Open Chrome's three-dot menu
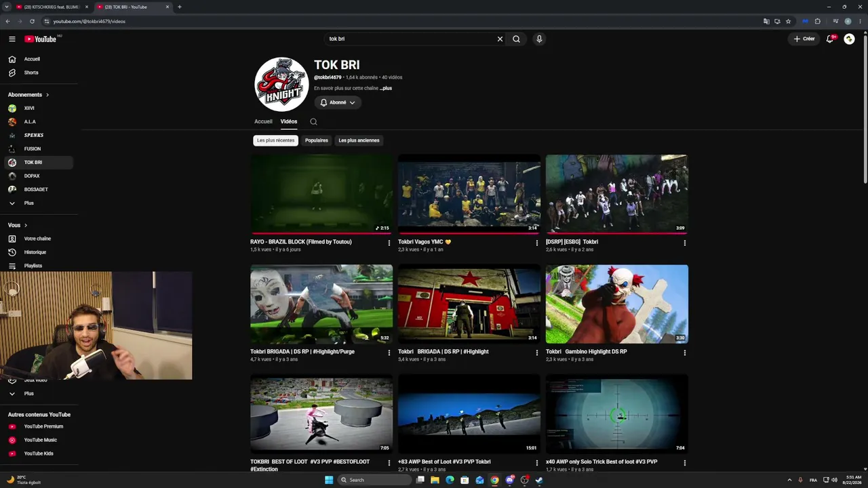868x488 pixels. point(860,21)
